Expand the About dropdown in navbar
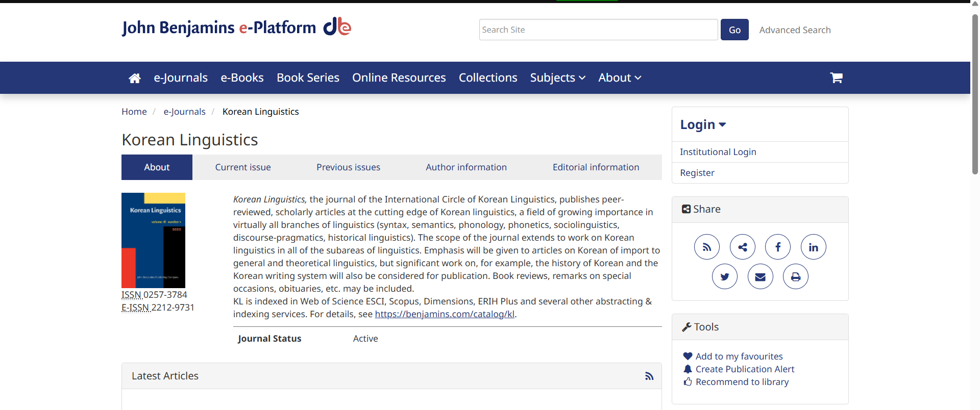Viewport: 980px width, 410px height. click(x=620, y=78)
